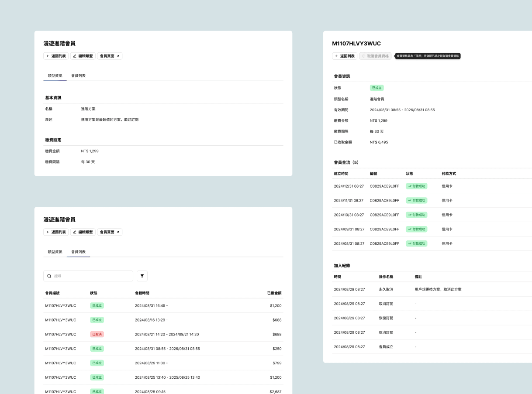The width and height of the screenshot is (532, 394).
Task: Click the 已取消 status badge in member list
Action: (x=97, y=334)
